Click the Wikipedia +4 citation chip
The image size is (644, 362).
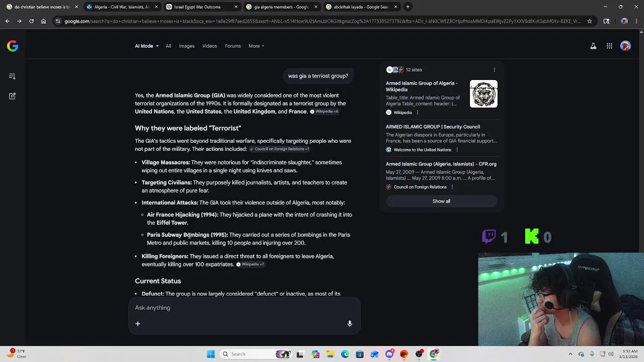(x=325, y=112)
